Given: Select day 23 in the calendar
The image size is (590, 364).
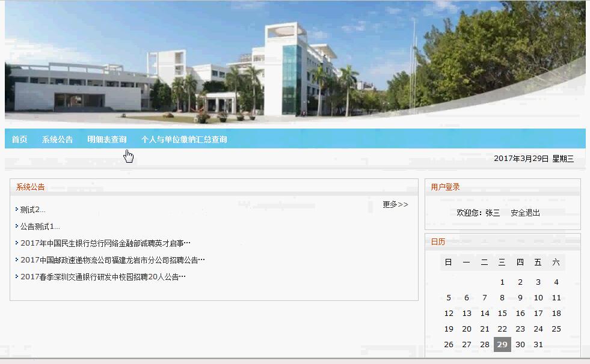Looking at the screenshot, I should [520, 329].
